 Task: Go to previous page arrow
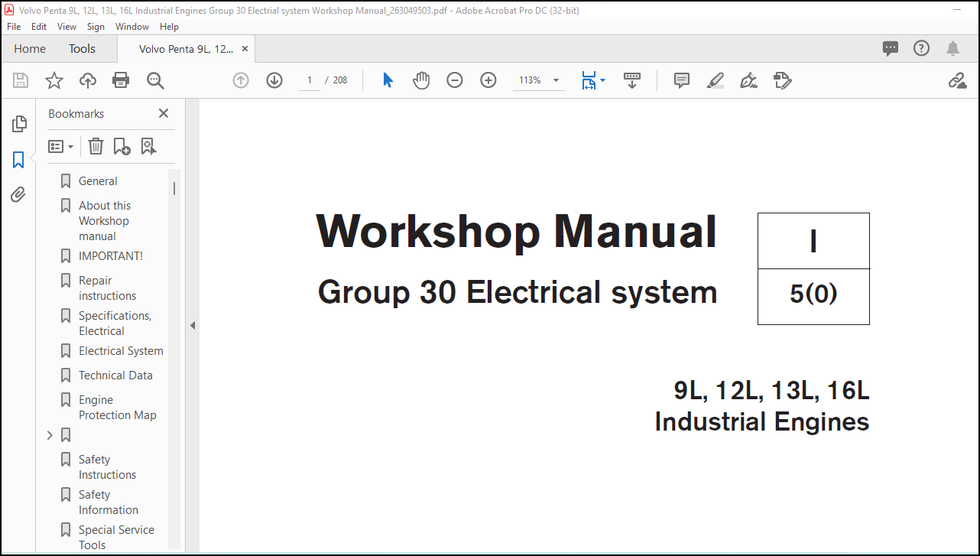241,80
